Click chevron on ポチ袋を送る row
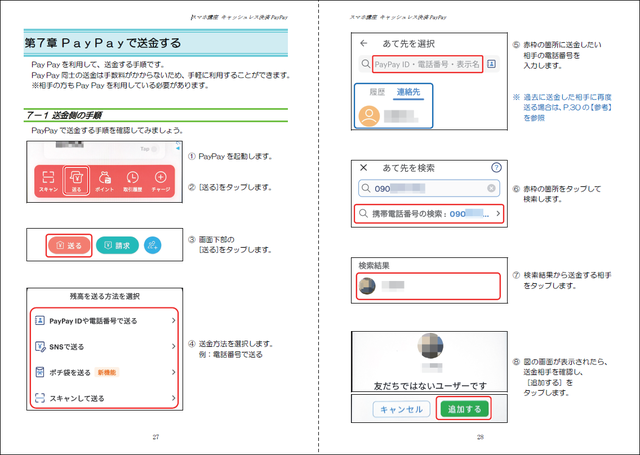 pyautogui.click(x=173, y=372)
